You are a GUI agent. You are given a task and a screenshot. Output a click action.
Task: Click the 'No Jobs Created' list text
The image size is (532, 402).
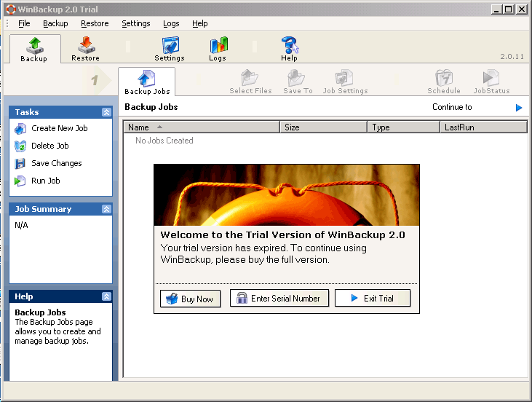coord(164,141)
